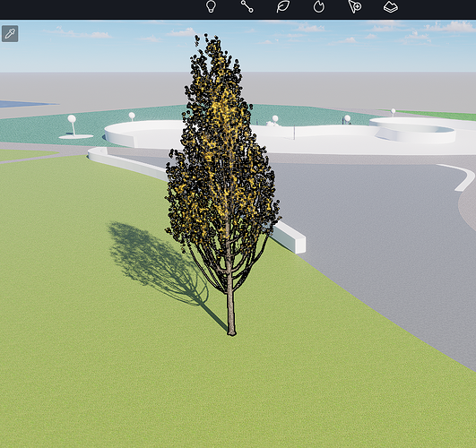Choose the leaf vegetation tool
476x448 pixels.
pyautogui.click(x=283, y=6)
